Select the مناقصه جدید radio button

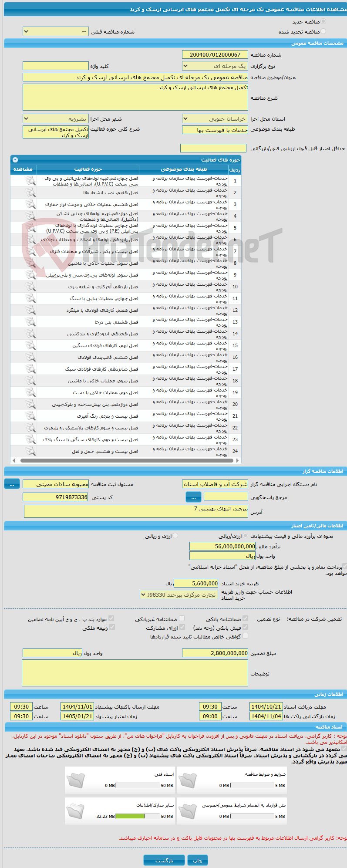pyautogui.click(x=323, y=21)
